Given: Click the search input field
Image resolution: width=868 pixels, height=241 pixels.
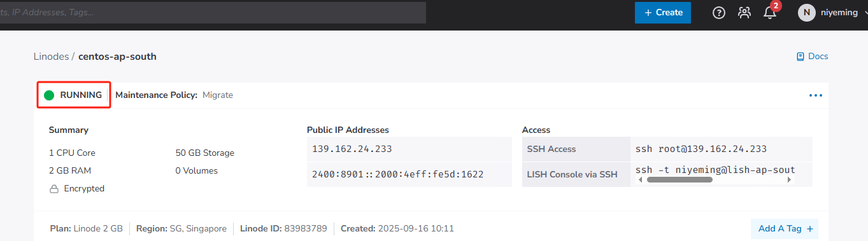Looking at the screenshot, I should [x=213, y=13].
